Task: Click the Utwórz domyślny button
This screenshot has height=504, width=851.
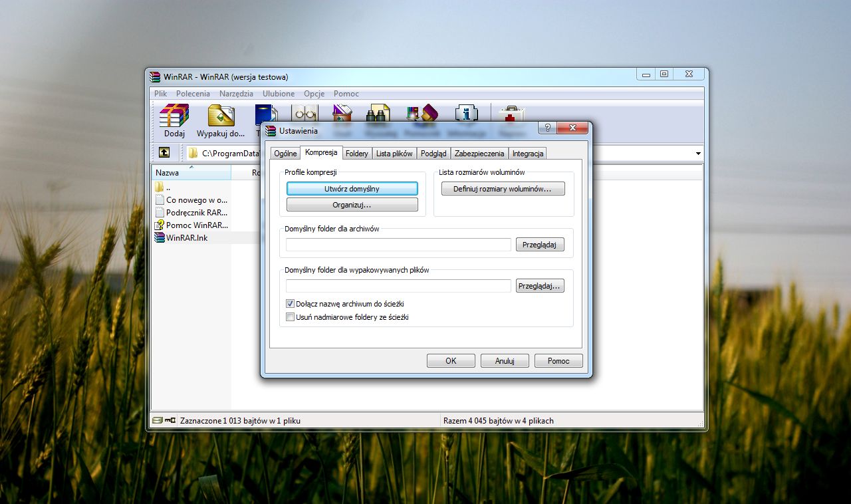Action: [352, 189]
